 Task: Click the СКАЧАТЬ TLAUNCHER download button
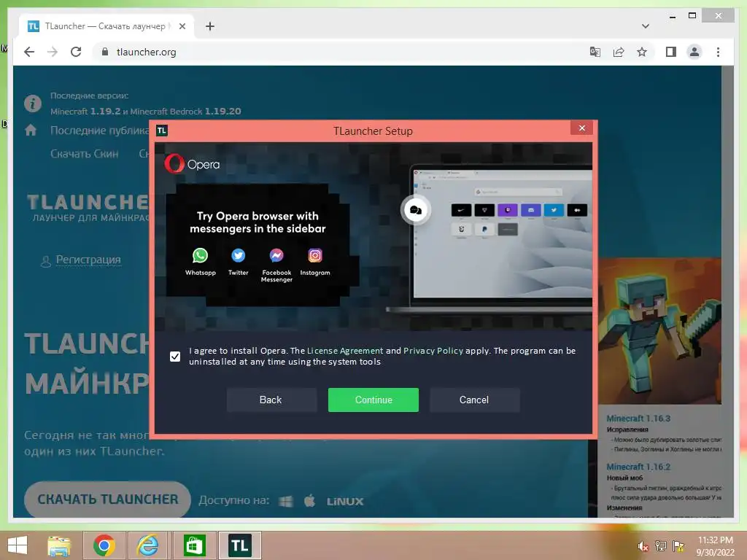108,499
